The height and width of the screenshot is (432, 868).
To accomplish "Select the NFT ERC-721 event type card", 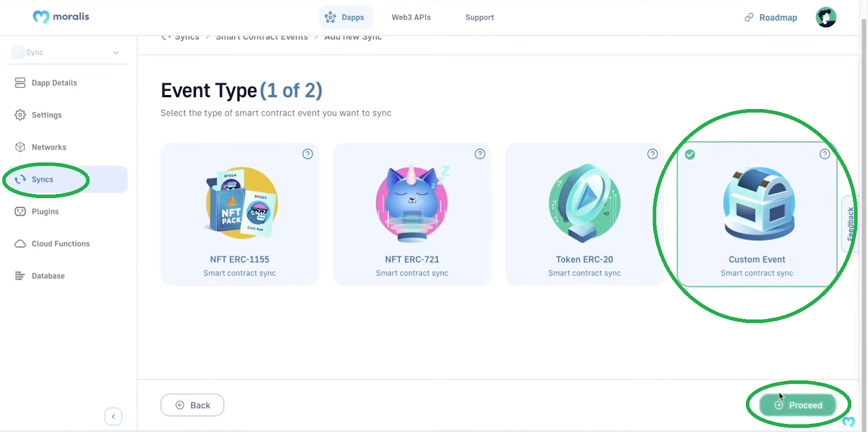I will pos(412,214).
